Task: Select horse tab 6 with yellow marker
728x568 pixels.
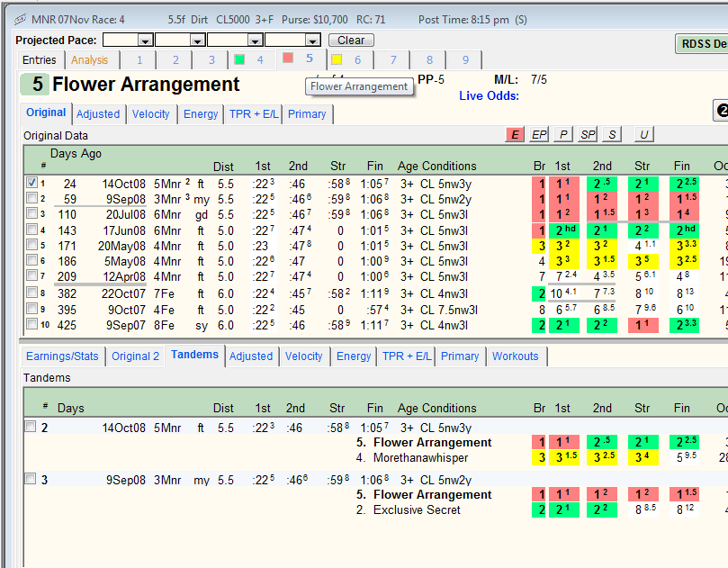Action: coord(352,60)
